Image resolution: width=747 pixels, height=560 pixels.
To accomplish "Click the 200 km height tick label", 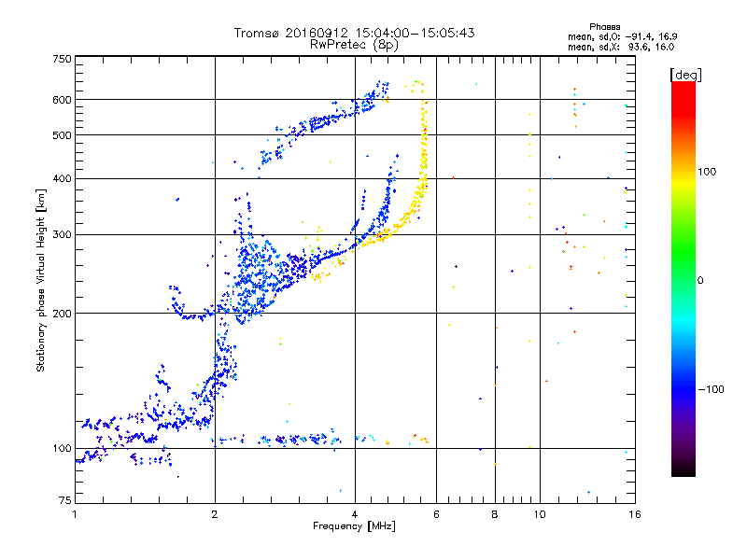I will [62, 314].
